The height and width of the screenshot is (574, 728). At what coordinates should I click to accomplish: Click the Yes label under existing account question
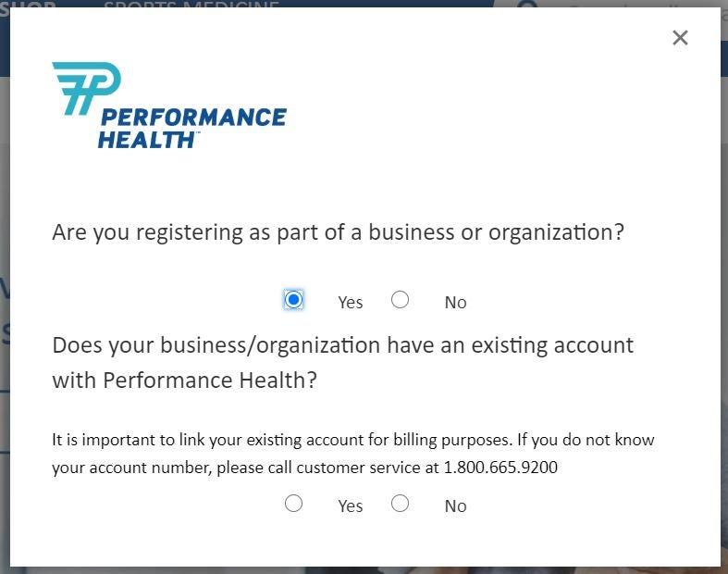(351, 506)
